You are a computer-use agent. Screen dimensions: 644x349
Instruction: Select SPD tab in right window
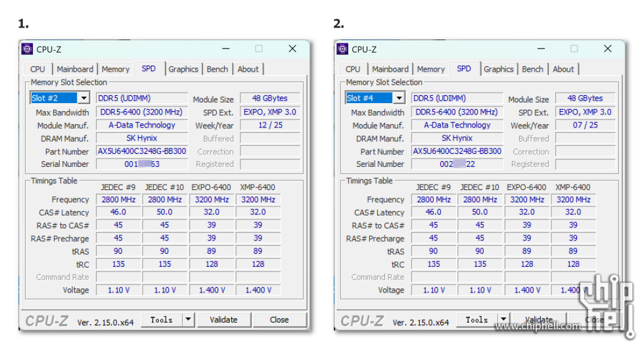(x=464, y=68)
